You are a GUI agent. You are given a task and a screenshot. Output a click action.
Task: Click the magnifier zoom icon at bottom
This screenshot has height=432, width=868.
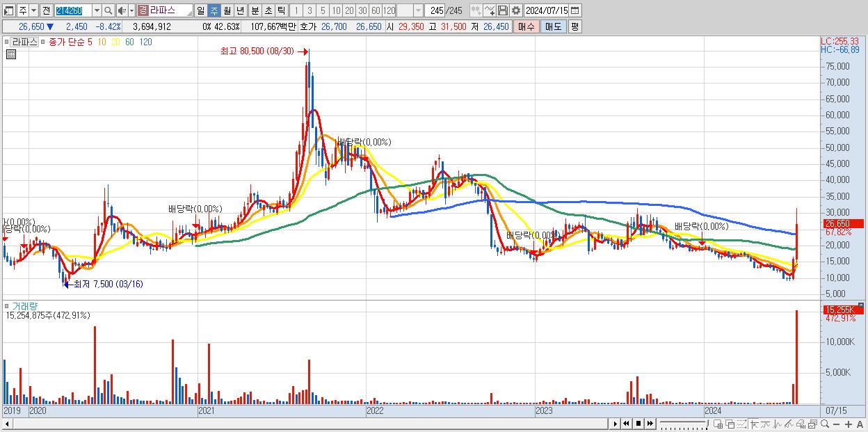click(x=825, y=424)
